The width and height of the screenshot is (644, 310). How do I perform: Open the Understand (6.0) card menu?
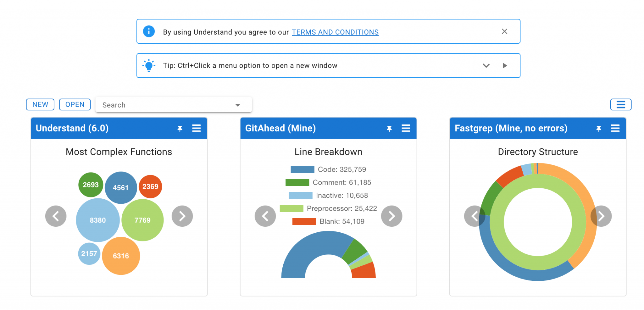tap(197, 128)
